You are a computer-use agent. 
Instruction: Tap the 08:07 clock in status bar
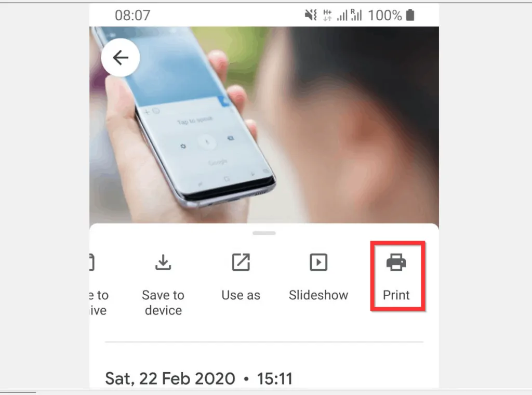tap(132, 15)
